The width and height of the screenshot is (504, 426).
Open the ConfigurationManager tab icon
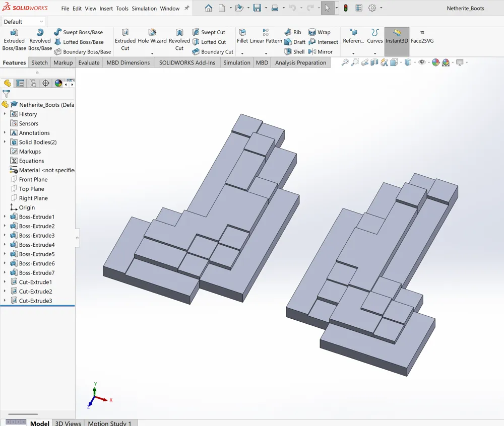(x=33, y=83)
